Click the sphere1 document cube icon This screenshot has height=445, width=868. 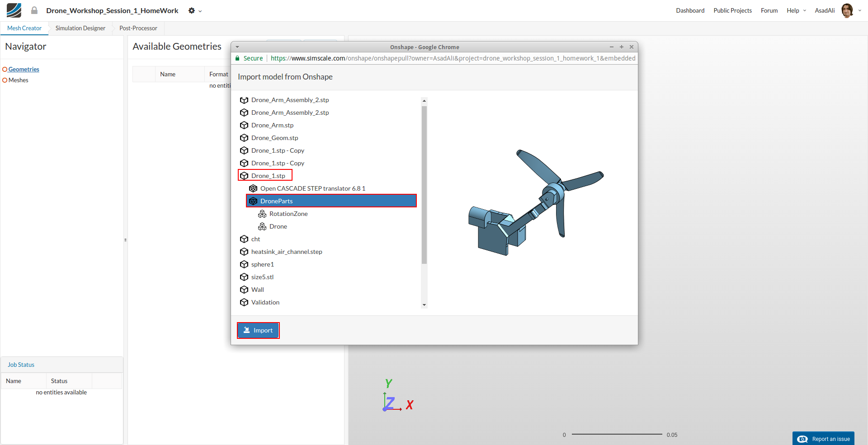(x=244, y=264)
